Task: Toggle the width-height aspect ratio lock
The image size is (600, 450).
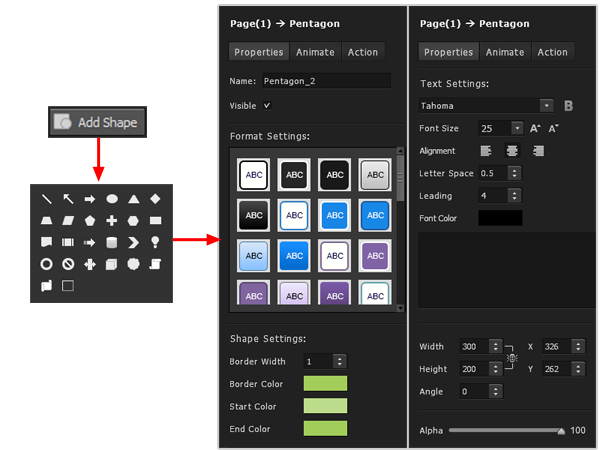Action: [511, 357]
